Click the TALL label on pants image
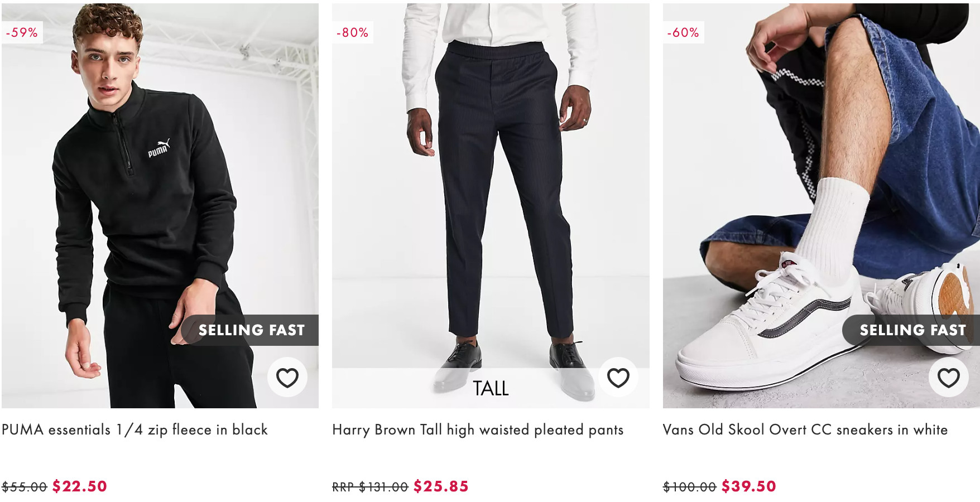 click(491, 388)
